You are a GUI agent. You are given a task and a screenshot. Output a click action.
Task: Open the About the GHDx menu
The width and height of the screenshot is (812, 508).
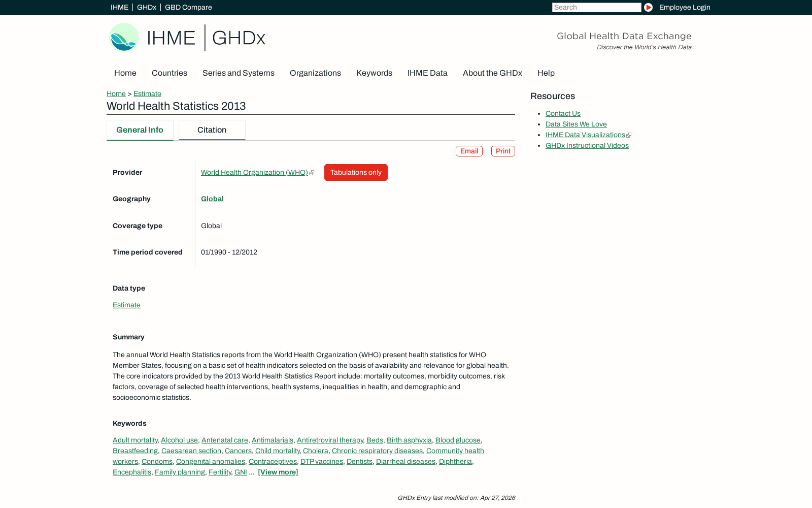(492, 73)
